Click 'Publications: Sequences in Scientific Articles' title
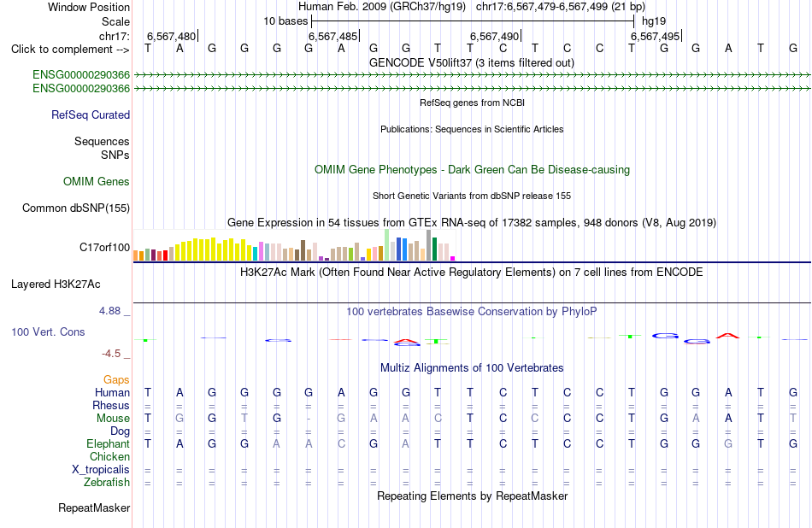Viewport: 812px width, 528px height. tap(472, 129)
